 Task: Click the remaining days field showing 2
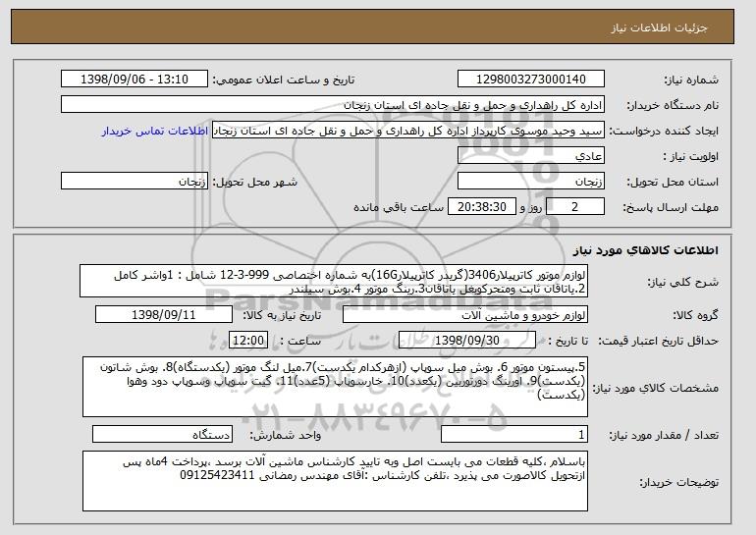click(574, 207)
